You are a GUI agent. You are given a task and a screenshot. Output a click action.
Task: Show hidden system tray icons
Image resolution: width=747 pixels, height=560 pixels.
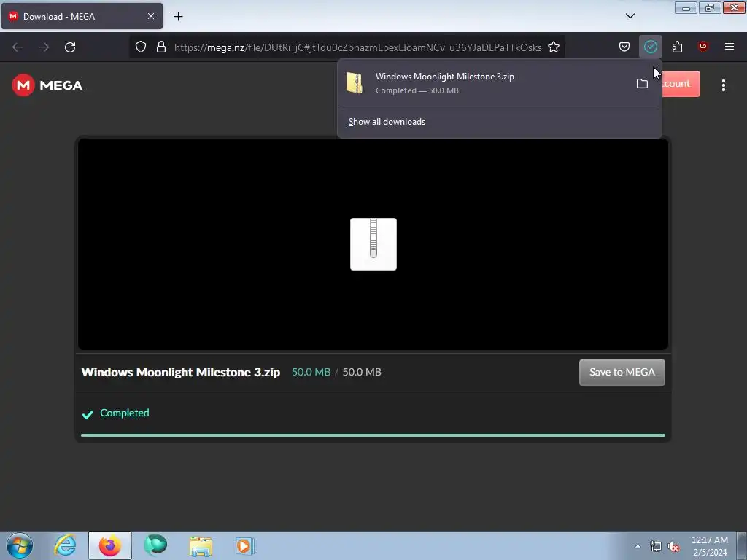(x=638, y=546)
